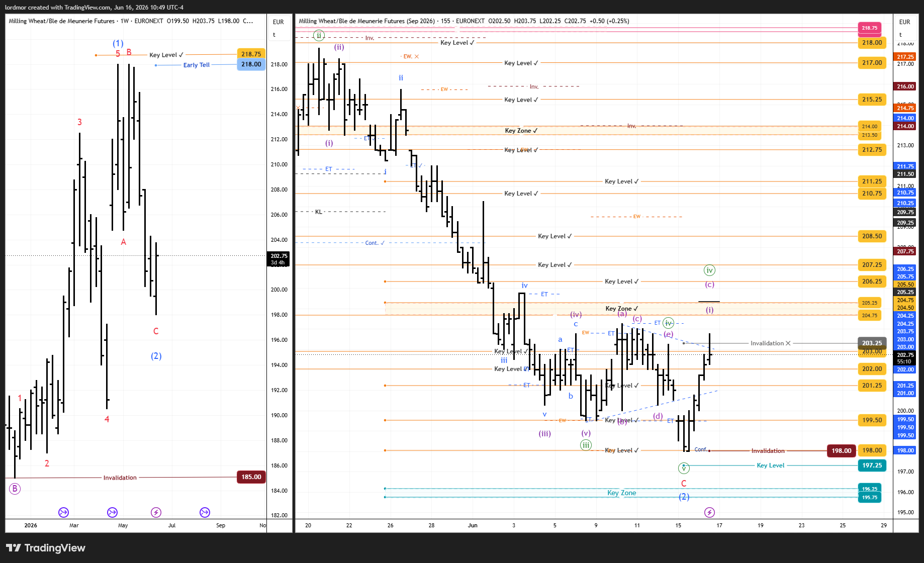This screenshot has width=924, height=563.
Task: Click the 2026 time axis label
Action: click(31, 525)
